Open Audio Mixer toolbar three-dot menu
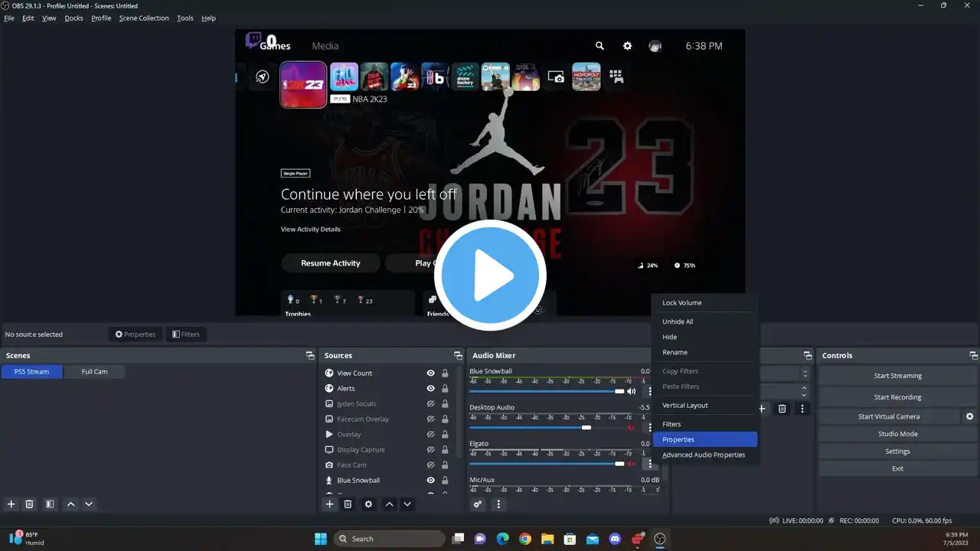 (x=498, y=504)
